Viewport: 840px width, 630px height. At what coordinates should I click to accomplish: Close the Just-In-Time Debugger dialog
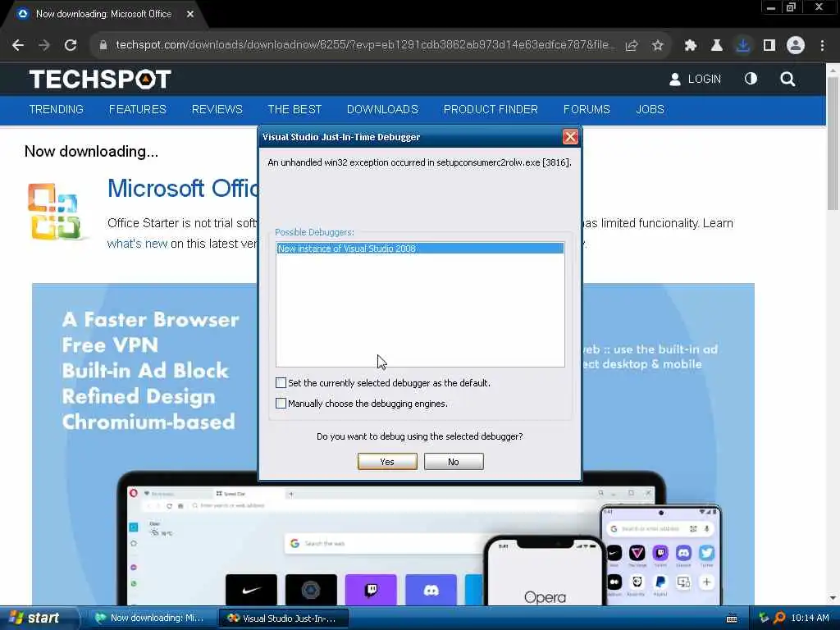571,137
